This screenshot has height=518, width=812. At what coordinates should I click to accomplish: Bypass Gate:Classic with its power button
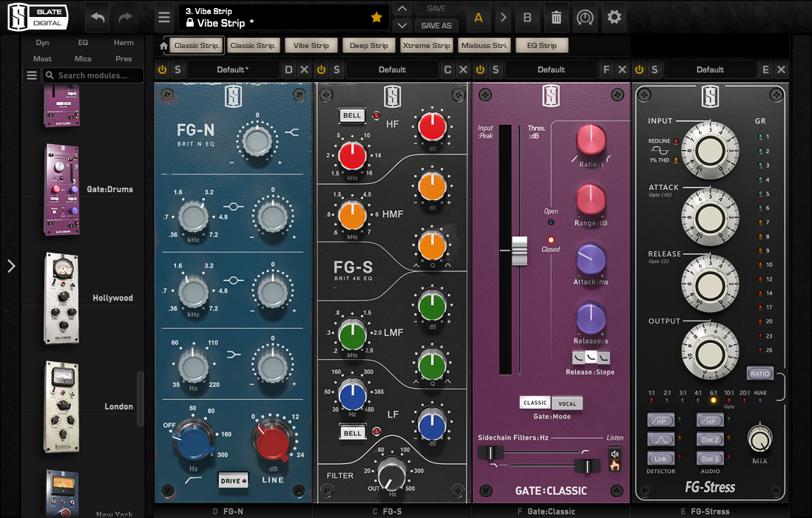pos(480,69)
